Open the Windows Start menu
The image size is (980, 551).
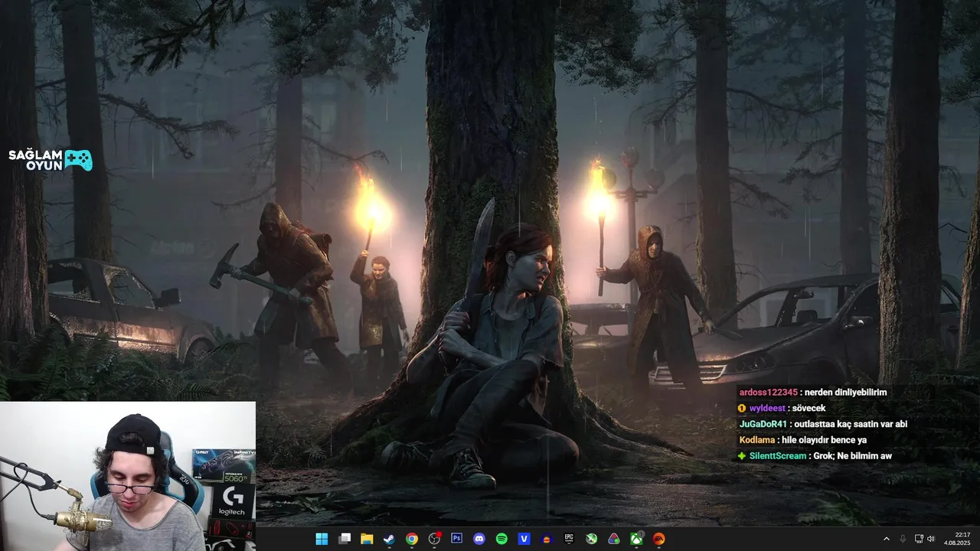click(322, 539)
